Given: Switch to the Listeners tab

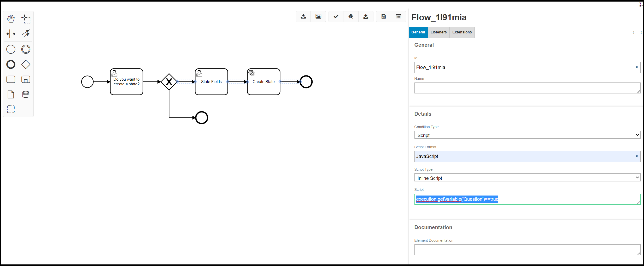Looking at the screenshot, I should tap(438, 32).
